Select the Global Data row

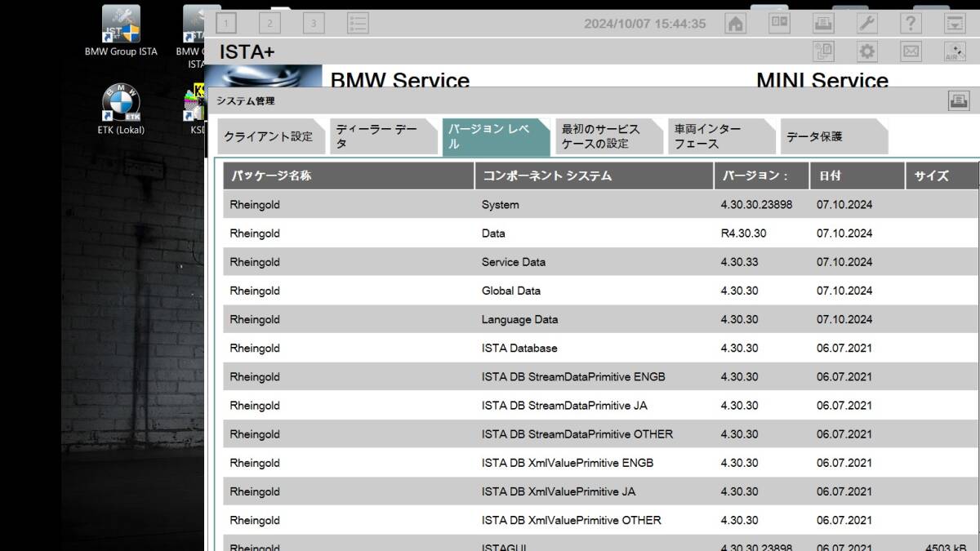pyautogui.click(x=601, y=291)
